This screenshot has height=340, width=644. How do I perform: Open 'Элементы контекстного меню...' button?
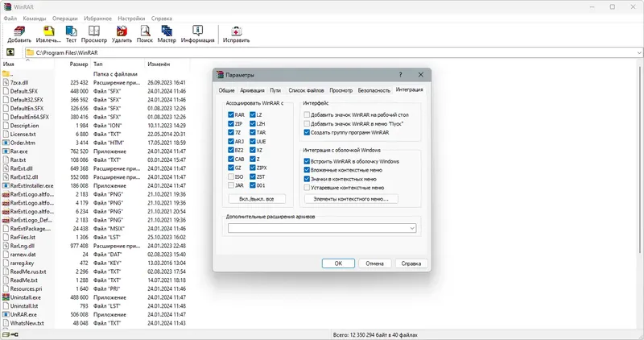click(x=351, y=198)
